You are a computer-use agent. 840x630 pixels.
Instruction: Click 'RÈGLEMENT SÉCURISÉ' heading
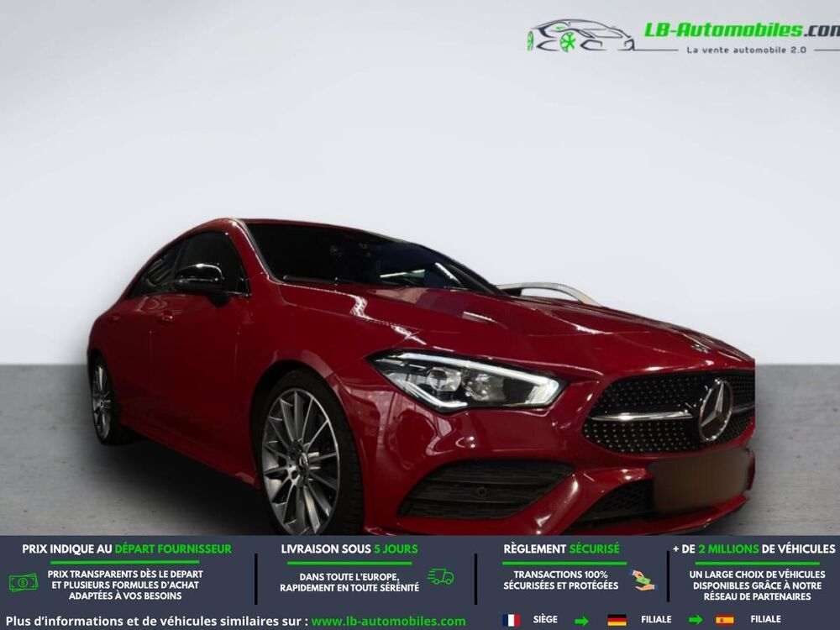(x=561, y=549)
